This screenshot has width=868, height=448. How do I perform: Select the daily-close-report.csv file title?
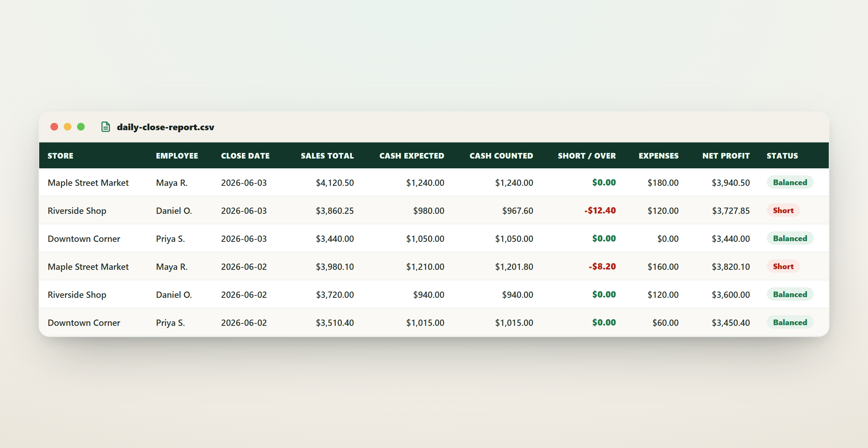click(x=166, y=127)
